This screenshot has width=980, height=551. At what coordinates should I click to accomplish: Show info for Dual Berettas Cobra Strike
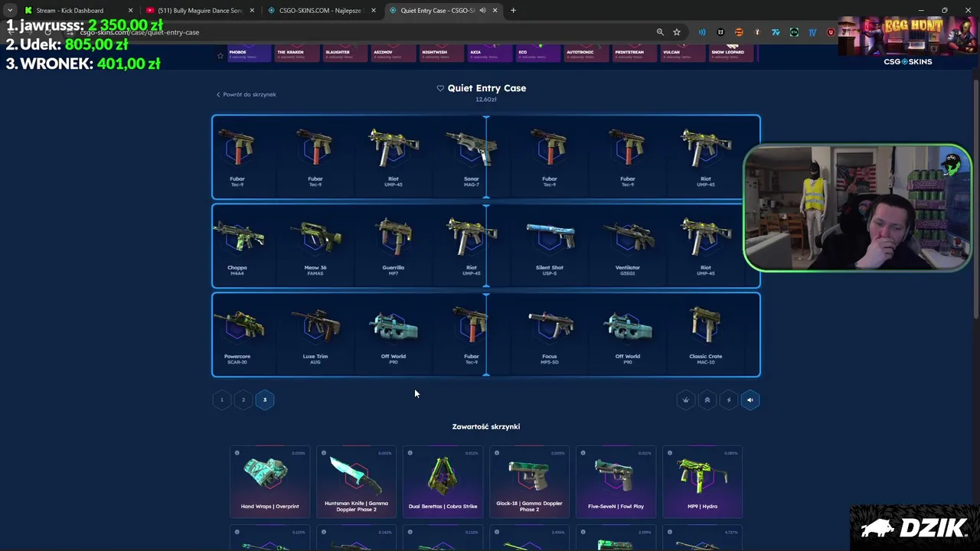click(x=410, y=453)
